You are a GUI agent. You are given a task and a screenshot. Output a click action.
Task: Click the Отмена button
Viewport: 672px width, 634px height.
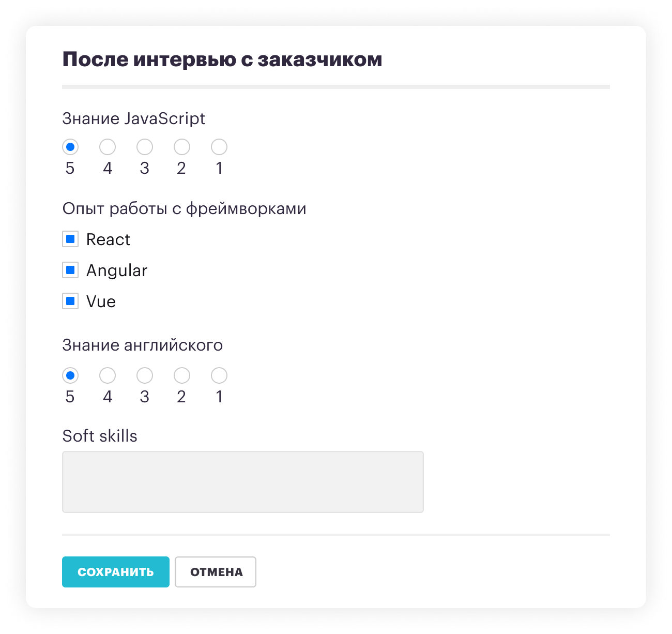coord(216,572)
